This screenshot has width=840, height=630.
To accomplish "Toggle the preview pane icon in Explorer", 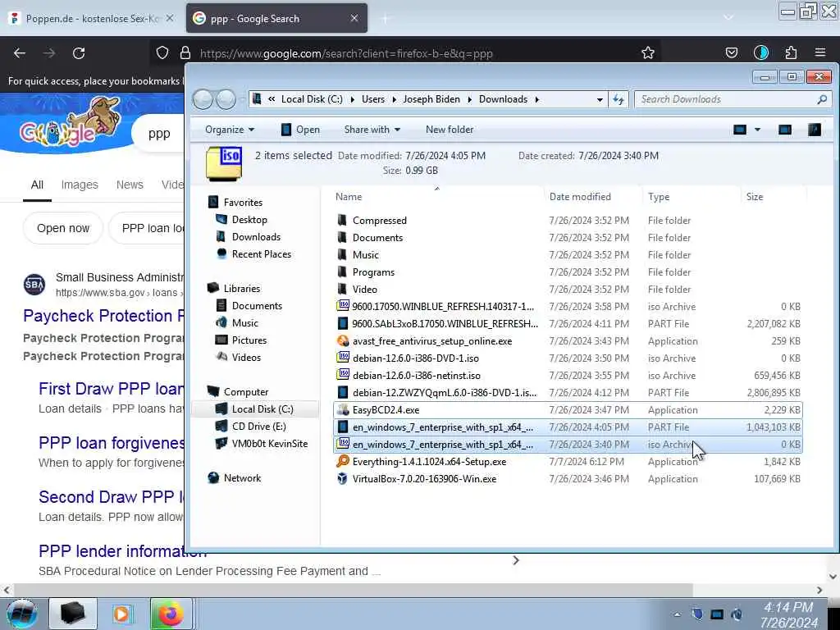I will tap(785, 130).
